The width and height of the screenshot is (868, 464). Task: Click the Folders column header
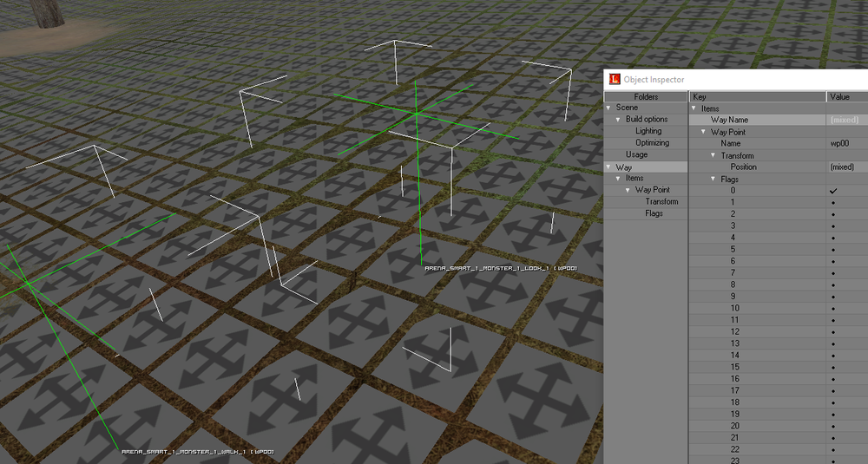(x=646, y=97)
